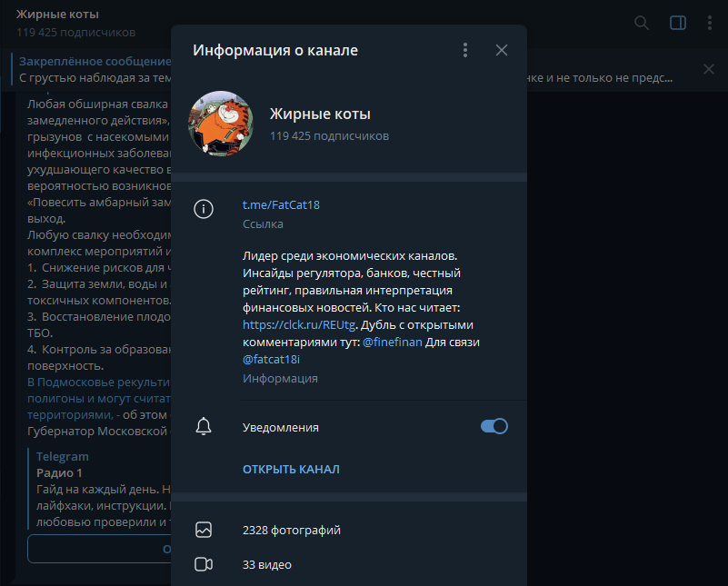The width and height of the screenshot is (728, 586).
Task: Open the channel search
Action: (x=642, y=23)
